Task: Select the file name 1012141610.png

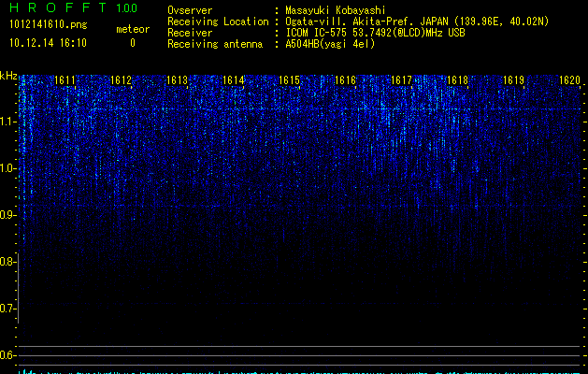Action: click(49, 24)
